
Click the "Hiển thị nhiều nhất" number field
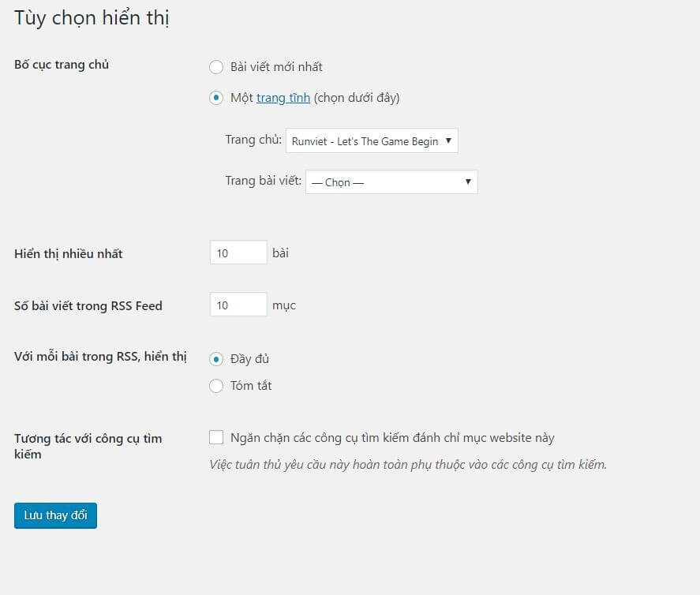[238, 253]
